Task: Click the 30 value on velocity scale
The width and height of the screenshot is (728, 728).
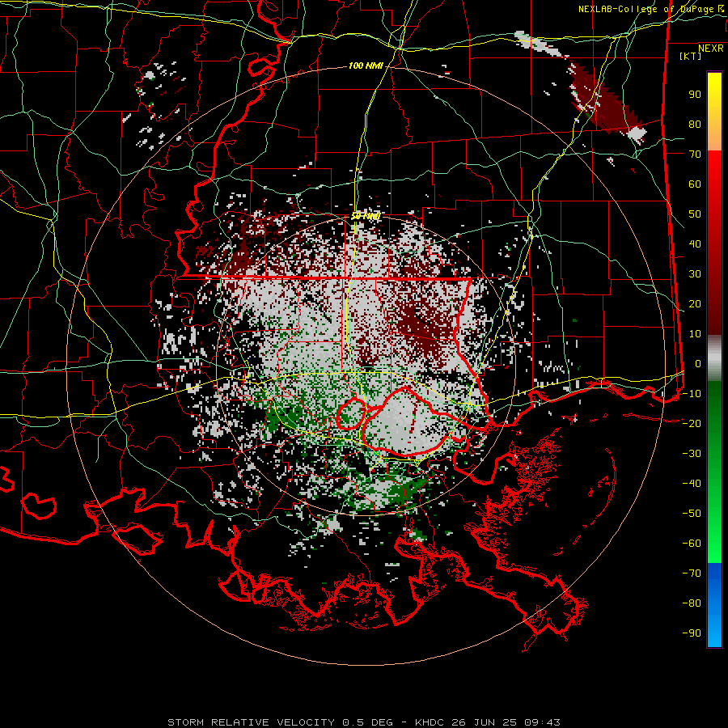Action: coord(695,274)
